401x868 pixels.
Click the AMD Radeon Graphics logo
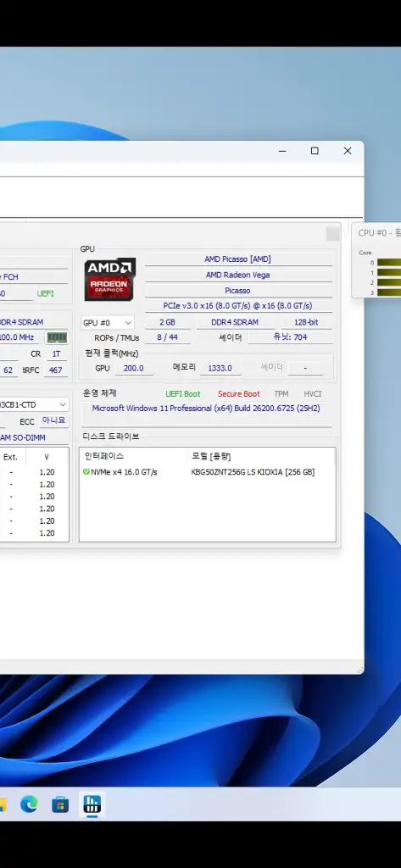(109, 280)
